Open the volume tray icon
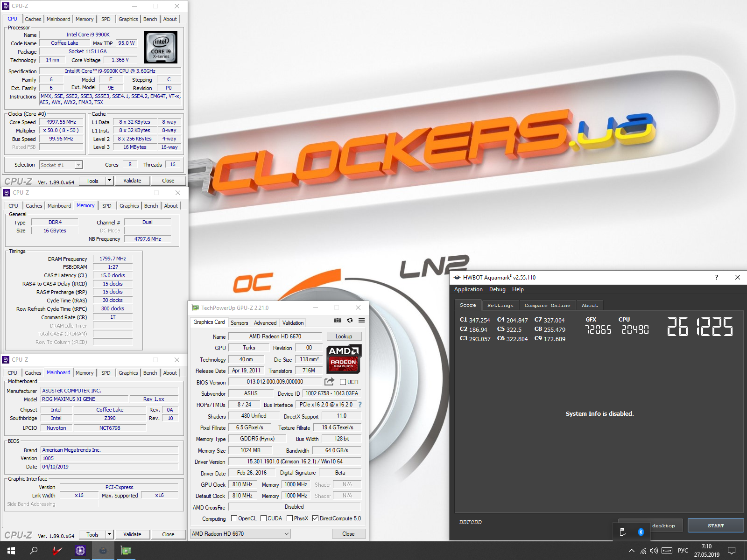 pos(654,551)
